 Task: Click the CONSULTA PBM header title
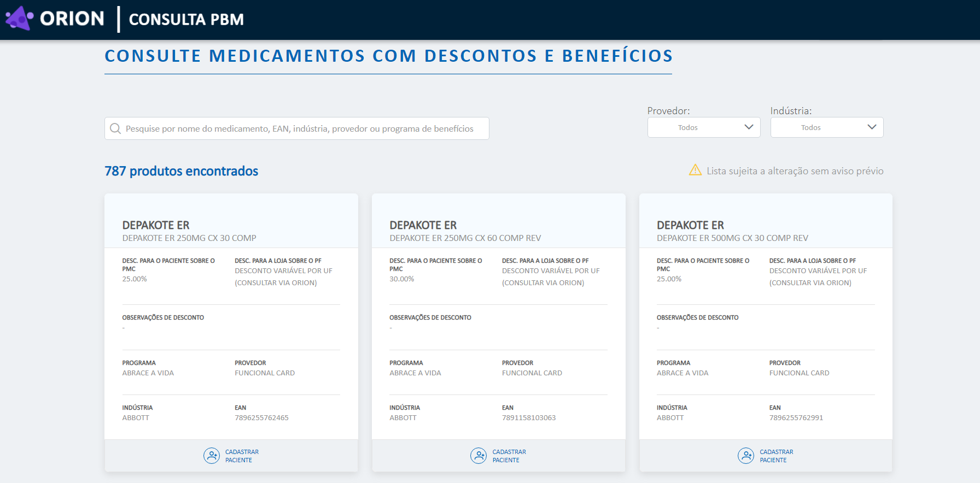[x=186, y=19]
